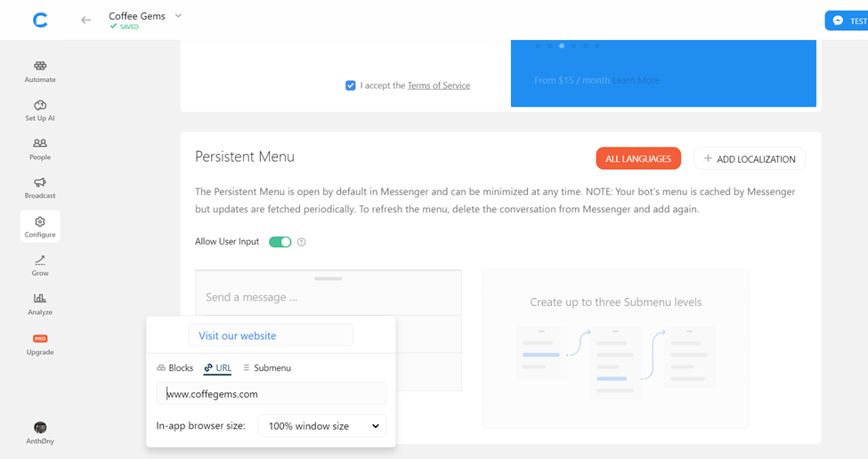Screen dimensions: 868x459
Task: Switch to the Blocks tab
Action: click(174, 367)
